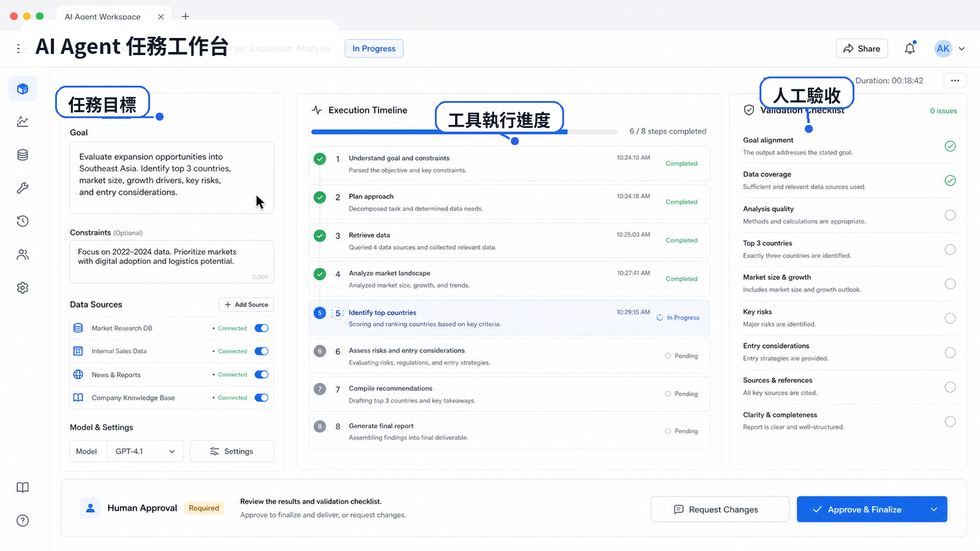Open the database icon in sidebar

point(23,155)
